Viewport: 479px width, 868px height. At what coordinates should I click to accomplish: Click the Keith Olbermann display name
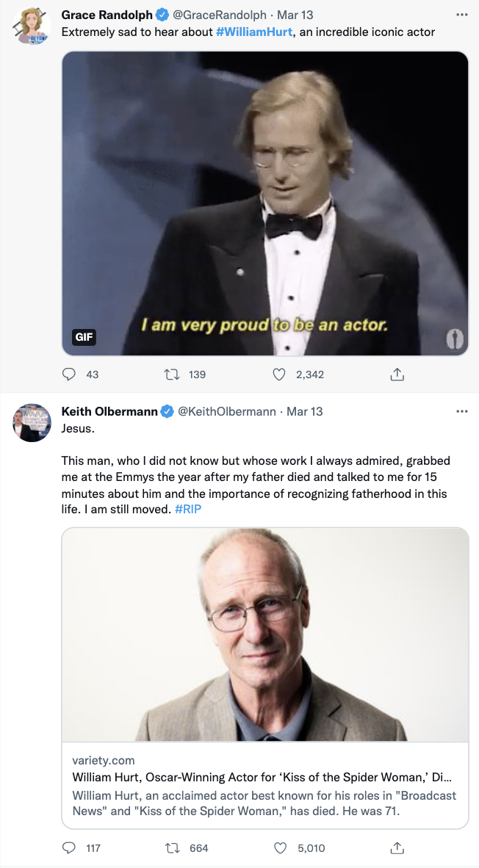[x=109, y=411]
